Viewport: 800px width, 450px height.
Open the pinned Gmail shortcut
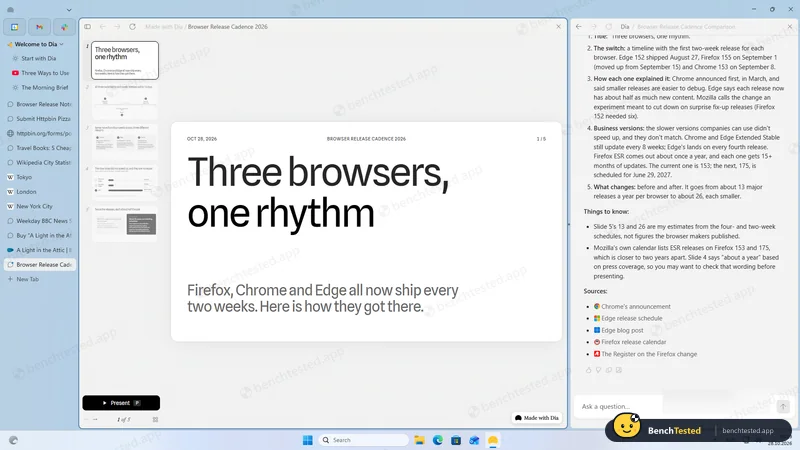coord(39,27)
